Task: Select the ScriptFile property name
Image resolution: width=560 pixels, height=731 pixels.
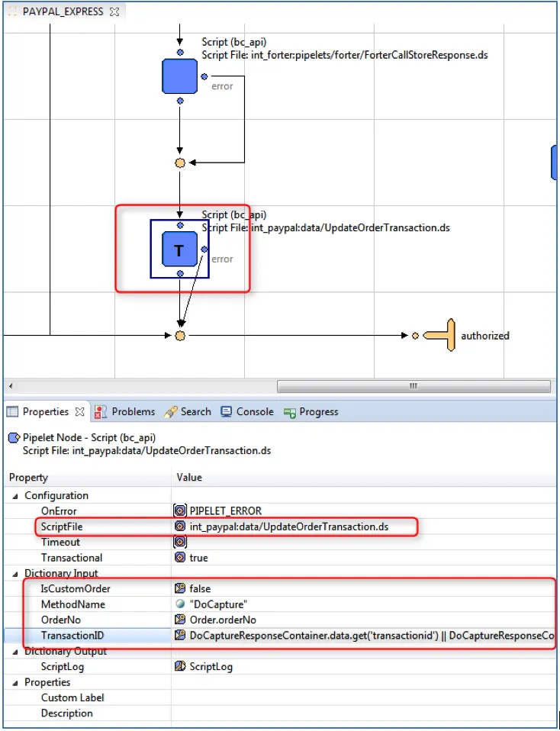Action: (x=62, y=527)
